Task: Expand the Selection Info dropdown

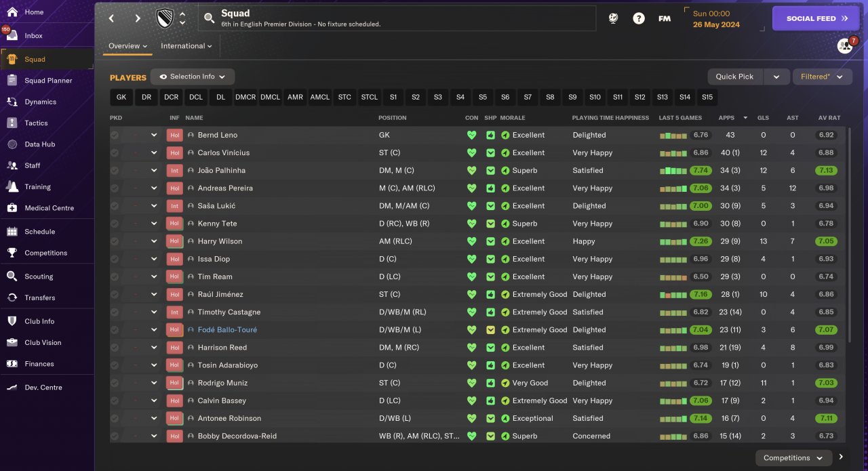Action: [x=193, y=77]
